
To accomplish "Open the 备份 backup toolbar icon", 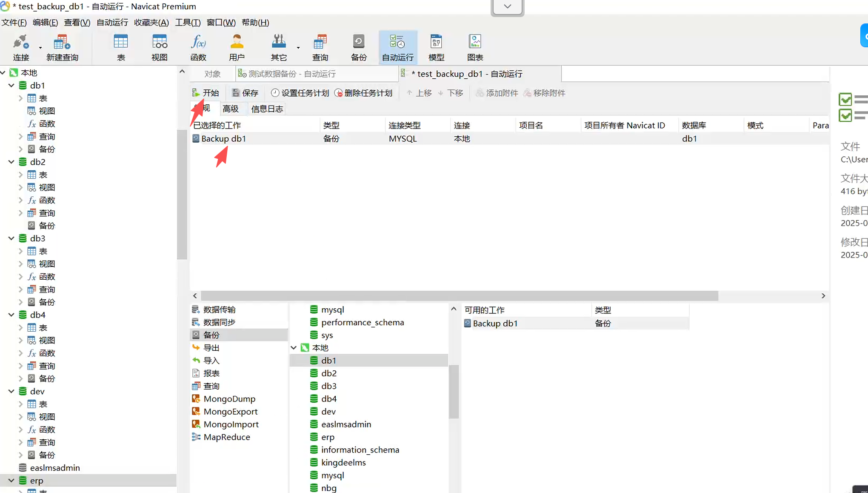I will click(359, 48).
